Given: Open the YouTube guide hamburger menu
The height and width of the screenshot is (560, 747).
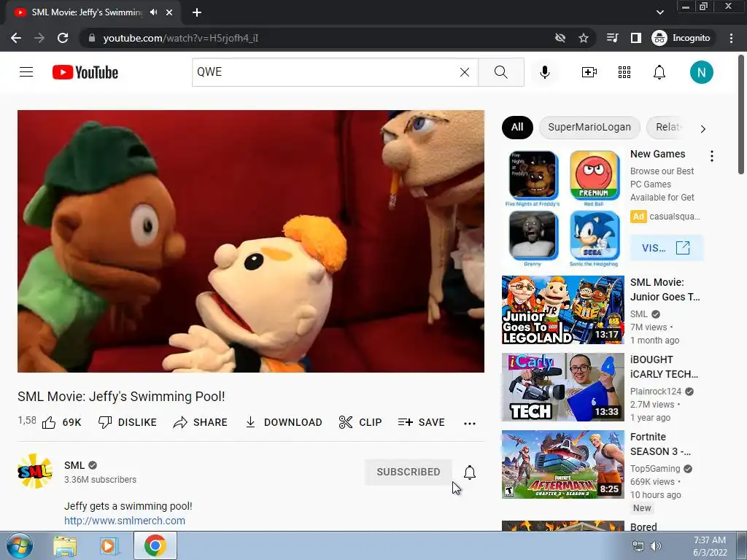Looking at the screenshot, I should pyautogui.click(x=26, y=72).
